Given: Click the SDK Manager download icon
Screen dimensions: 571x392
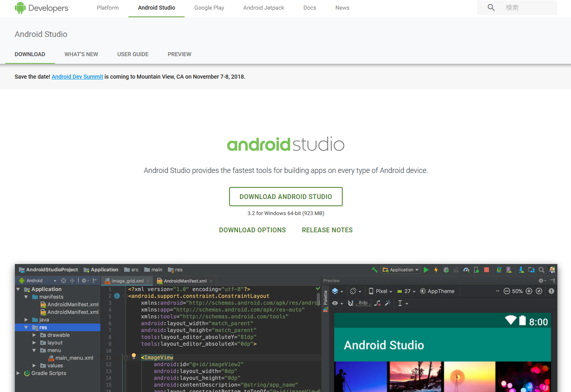Looking at the screenshot, I should 521,270.
